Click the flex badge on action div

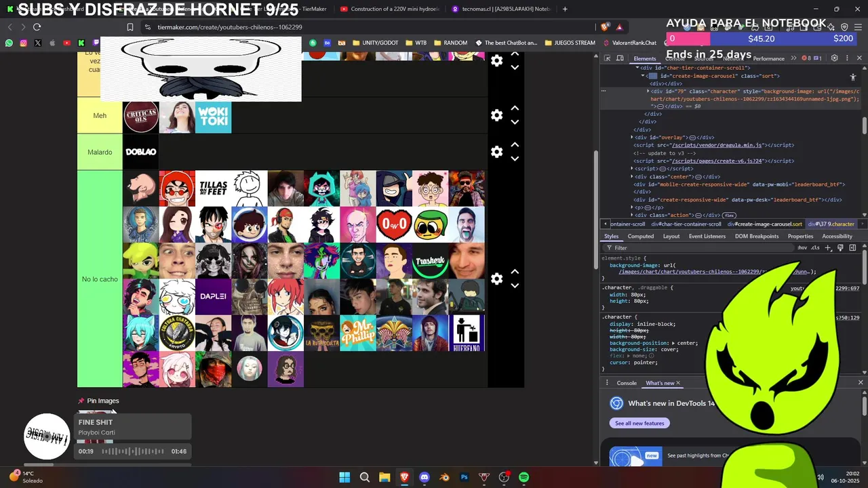click(729, 215)
